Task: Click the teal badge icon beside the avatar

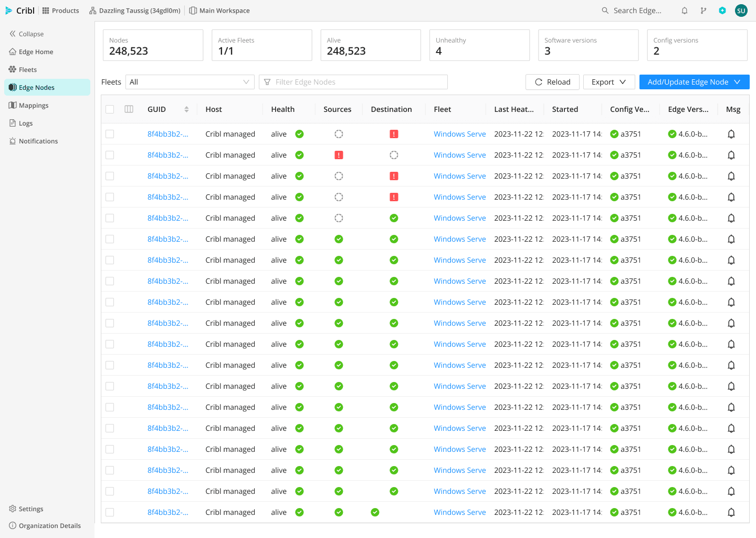Action: pos(722,11)
